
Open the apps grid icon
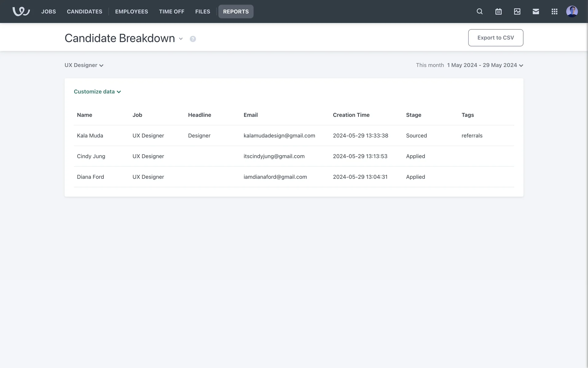coord(554,11)
